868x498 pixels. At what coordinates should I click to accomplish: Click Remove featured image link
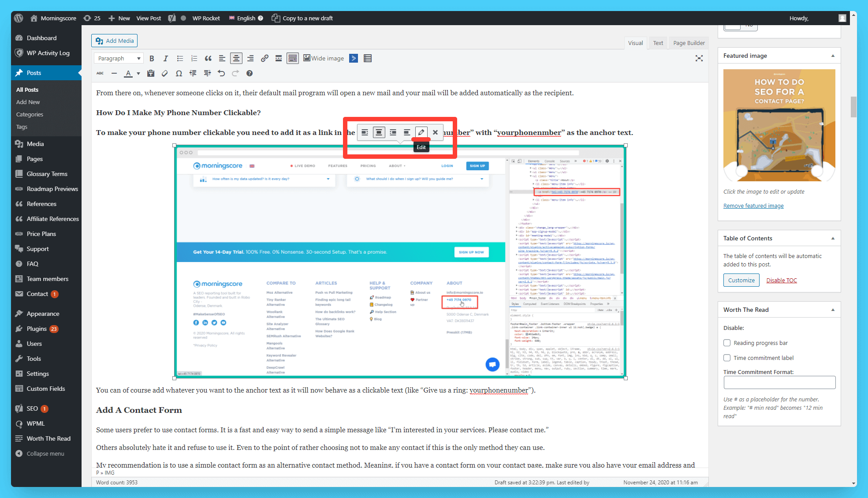(753, 206)
